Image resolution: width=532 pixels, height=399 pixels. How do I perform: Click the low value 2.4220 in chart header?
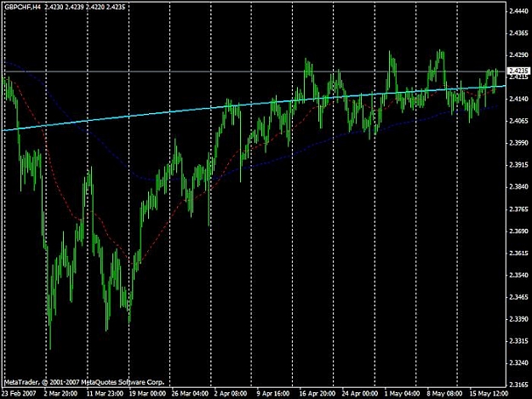(x=94, y=7)
